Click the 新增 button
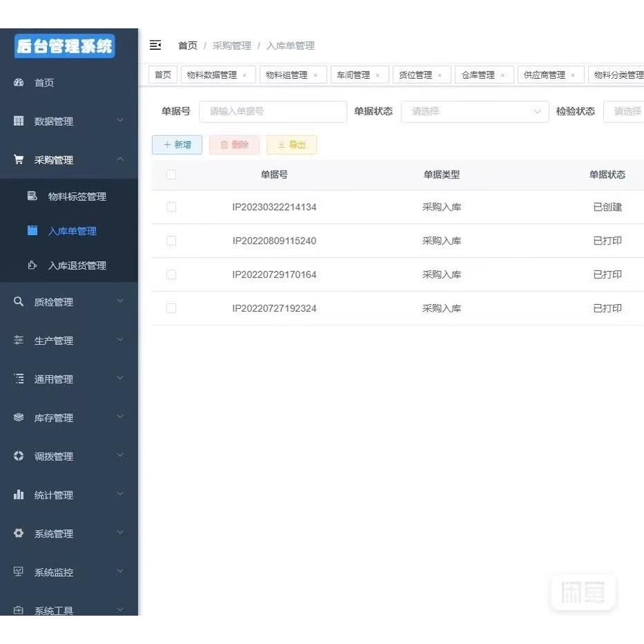This screenshot has width=644, height=644. (x=177, y=144)
